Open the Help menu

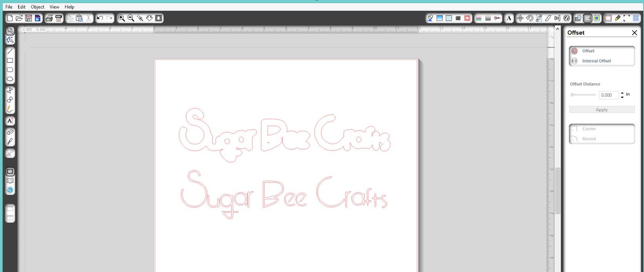[69, 7]
